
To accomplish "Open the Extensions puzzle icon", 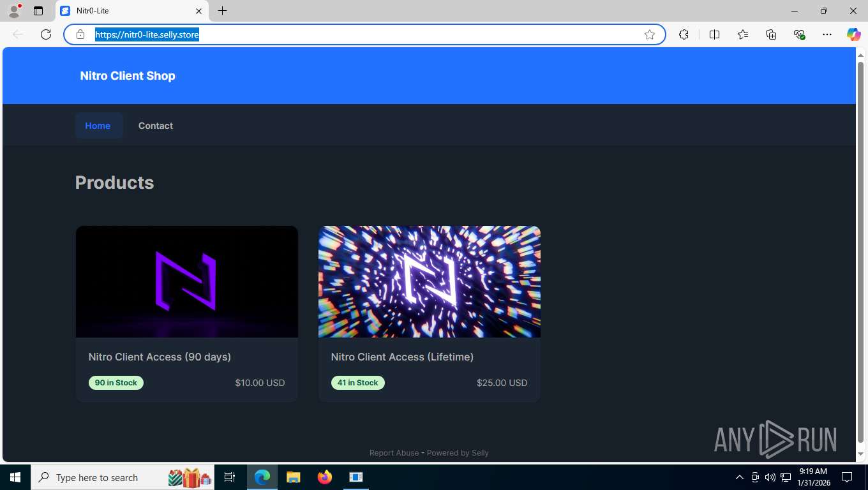I will [684, 34].
